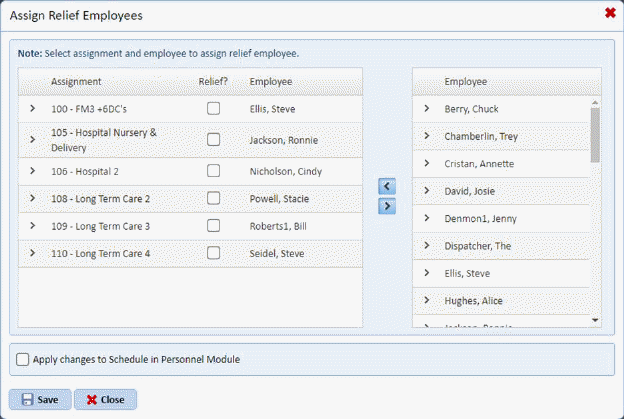
Task: Click the right arrow remove button
Action: 388,206
